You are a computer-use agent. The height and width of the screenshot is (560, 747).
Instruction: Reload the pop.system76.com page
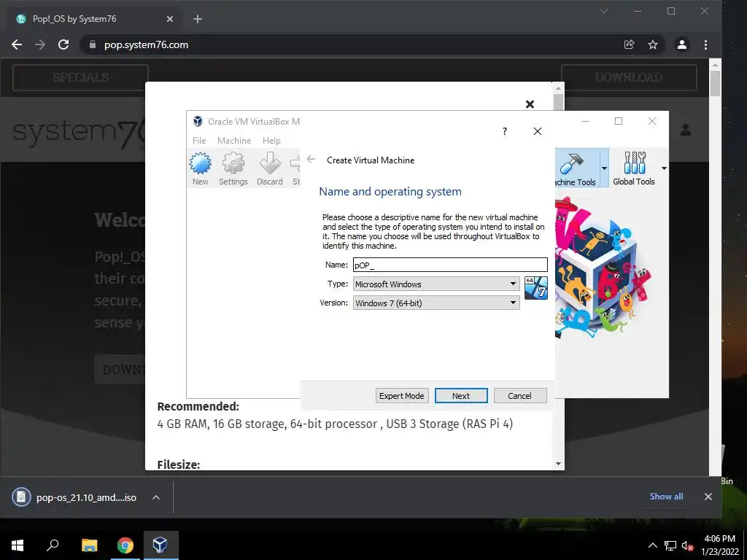[x=63, y=44]
